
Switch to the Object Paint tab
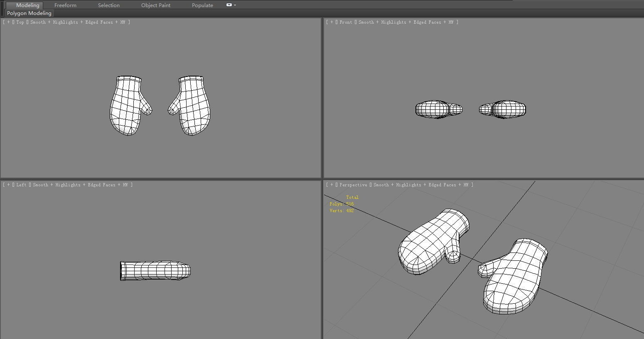156,5
